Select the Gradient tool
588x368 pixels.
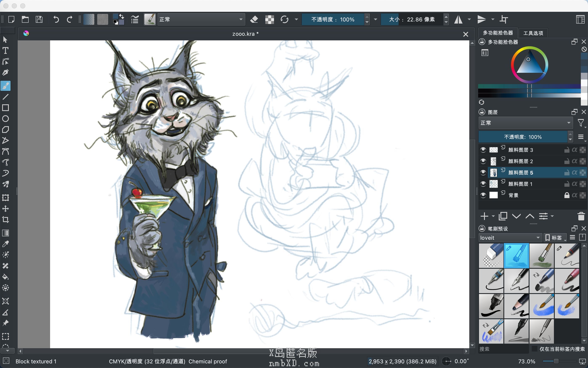(5, 233)
